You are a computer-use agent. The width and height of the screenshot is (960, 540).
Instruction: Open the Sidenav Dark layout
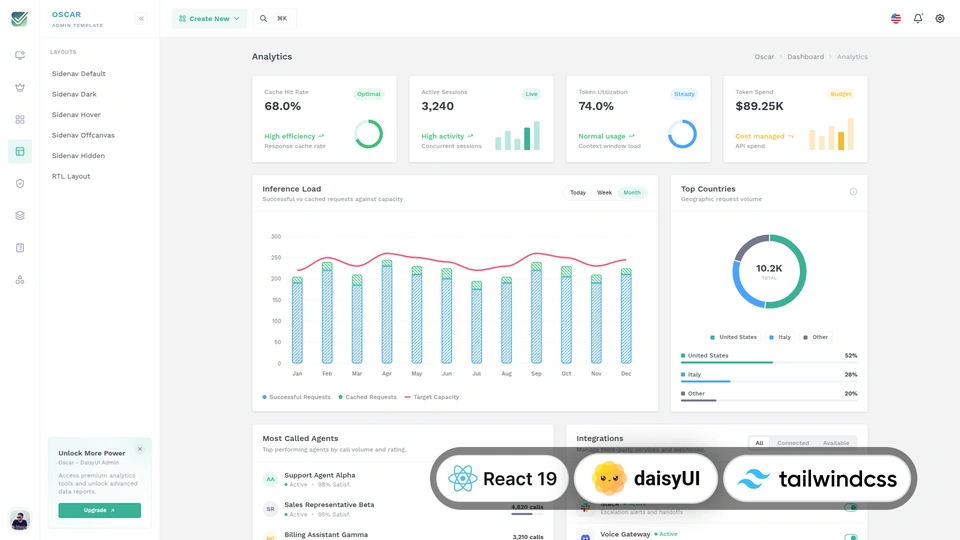click(74, 94)
